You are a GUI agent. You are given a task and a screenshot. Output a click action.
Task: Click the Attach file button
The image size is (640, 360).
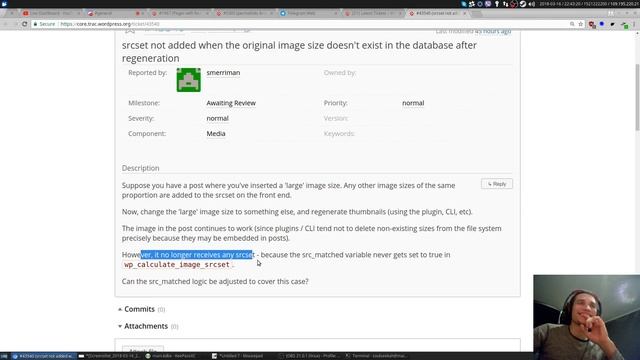click(143, 350)
